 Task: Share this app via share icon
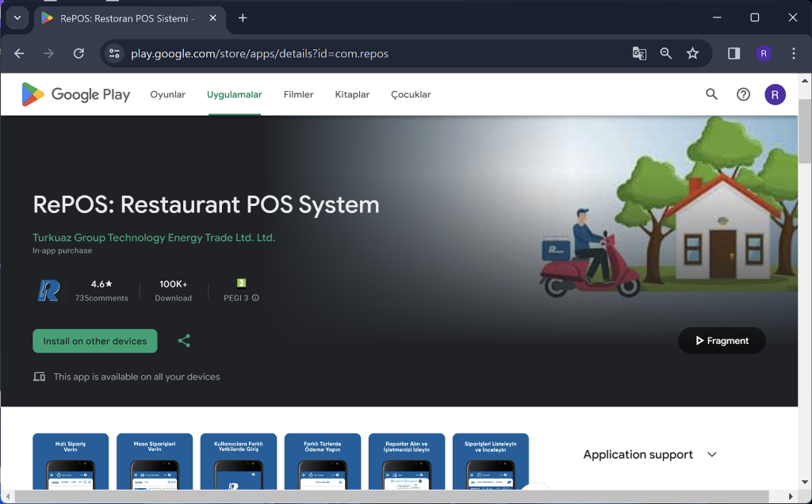click(x=184, y=341)
